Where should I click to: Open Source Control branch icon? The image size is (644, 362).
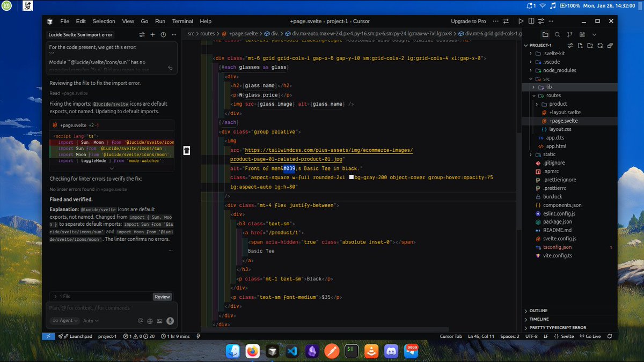(x=570, y=34)
